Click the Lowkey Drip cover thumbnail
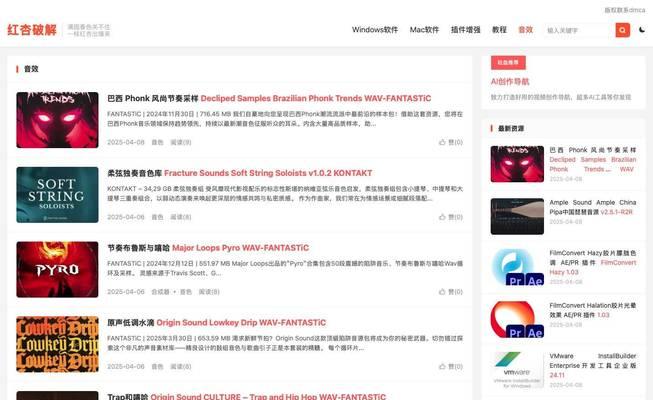 pos(57,344)
